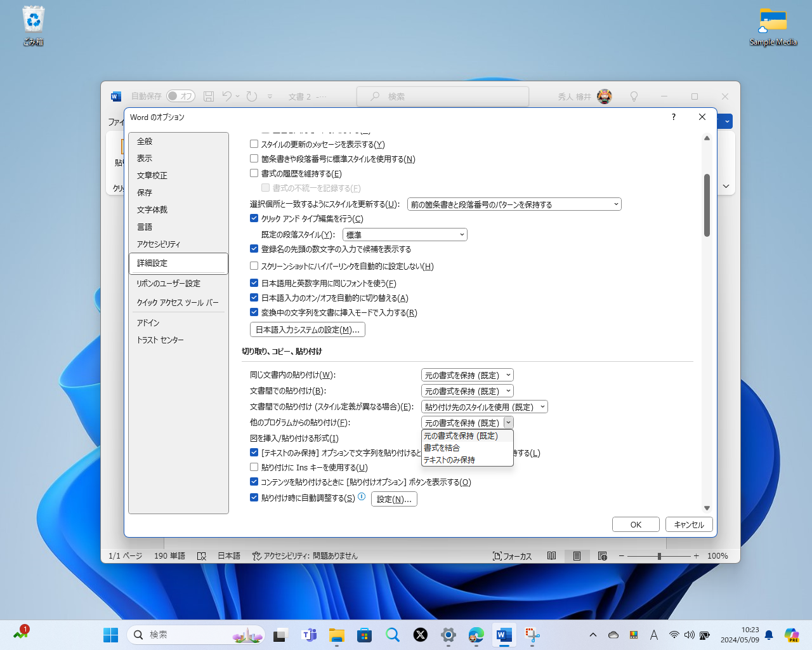Click the キャンセル button

pyautogui.click(x=689, y=524)
